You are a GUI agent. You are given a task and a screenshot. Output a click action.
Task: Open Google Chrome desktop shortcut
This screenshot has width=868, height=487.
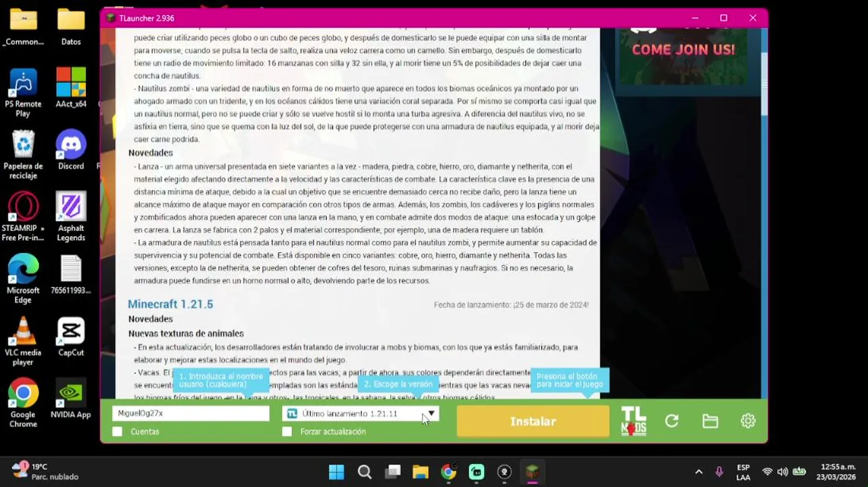coord(23,403)
